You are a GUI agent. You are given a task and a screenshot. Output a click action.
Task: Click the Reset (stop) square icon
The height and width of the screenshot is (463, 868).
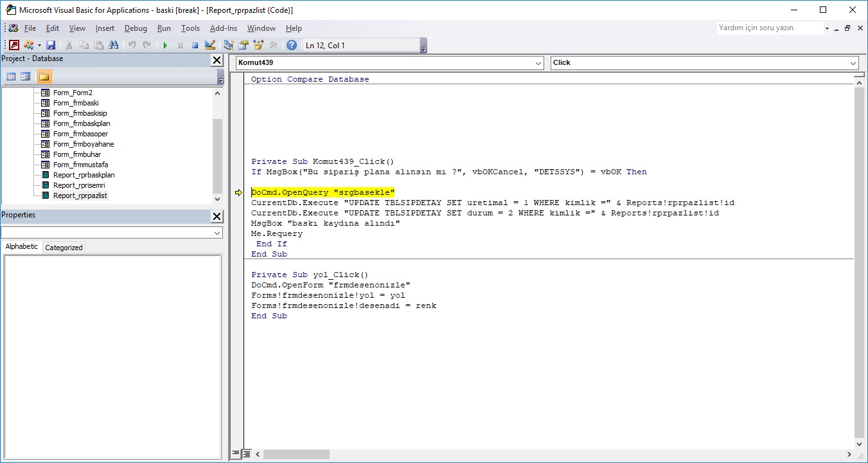[195, 45]
